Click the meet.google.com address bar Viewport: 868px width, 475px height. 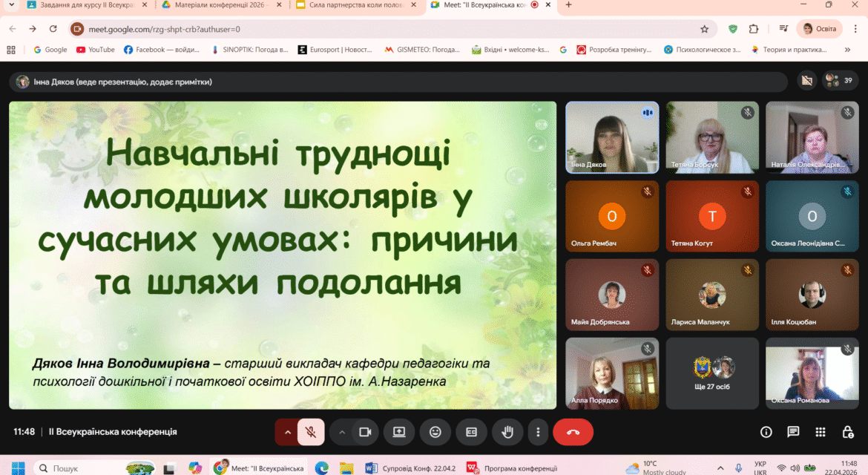pyautogui.click(x=387, y=29)
